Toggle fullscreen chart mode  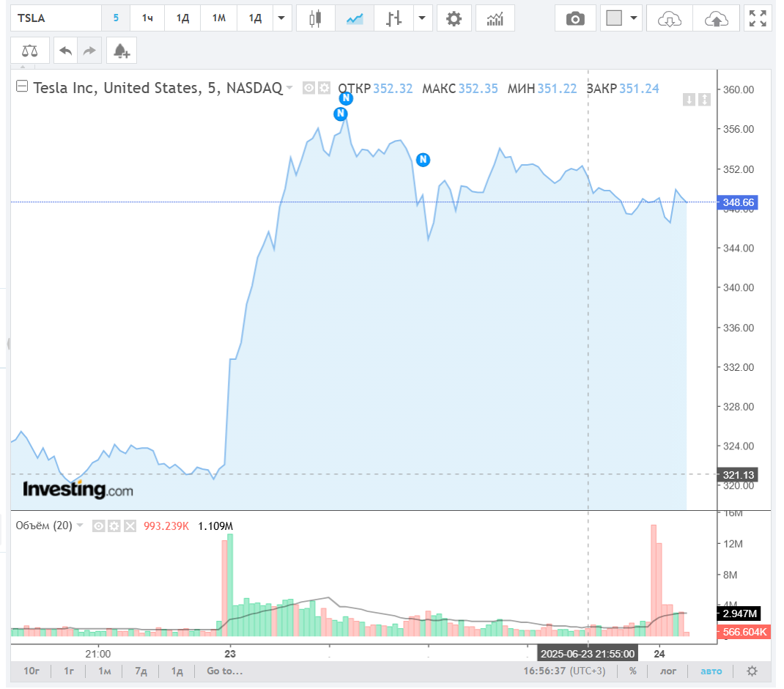758,18
